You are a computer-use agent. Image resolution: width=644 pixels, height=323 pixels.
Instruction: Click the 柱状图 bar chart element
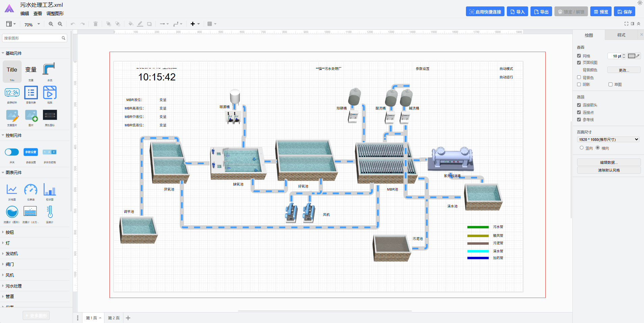coord(50,190)
